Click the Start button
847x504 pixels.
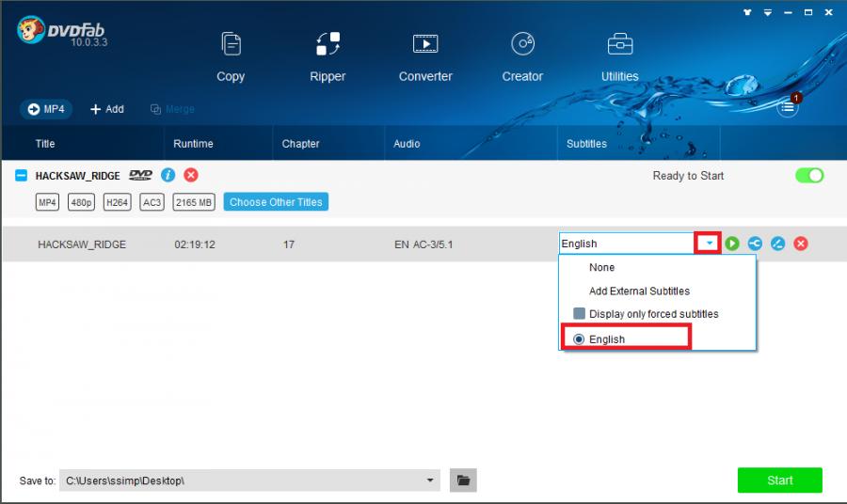(x=779, y=480)
